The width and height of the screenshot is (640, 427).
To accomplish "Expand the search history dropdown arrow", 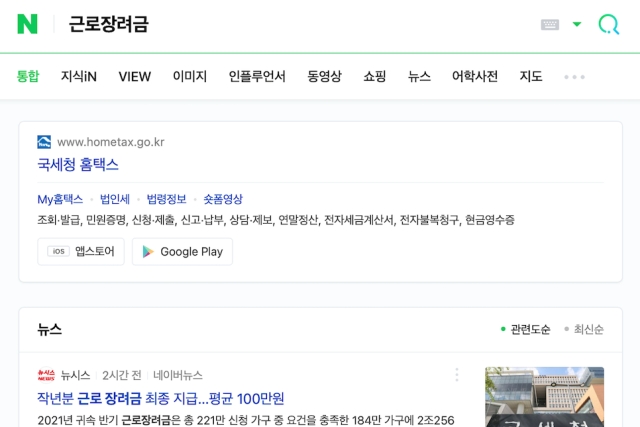I will [577, 24].
